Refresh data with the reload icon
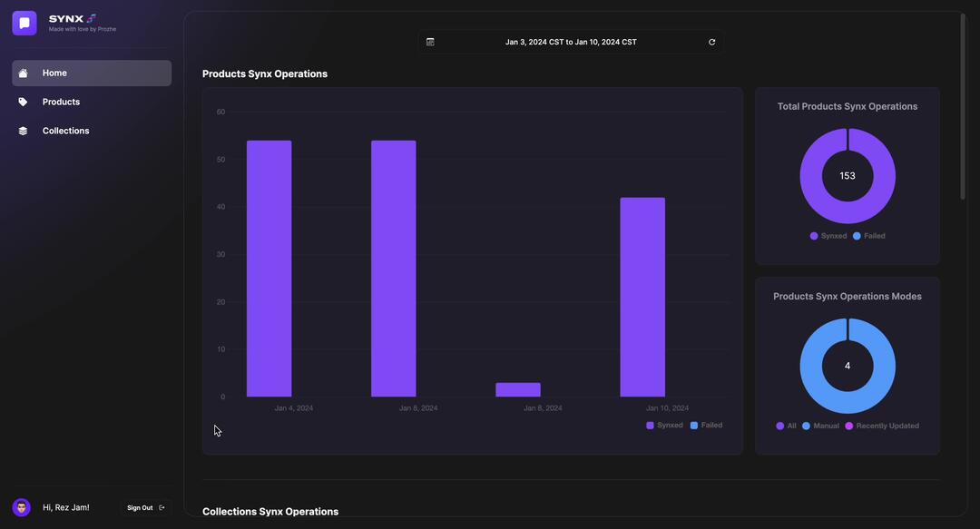 point(711,42)
